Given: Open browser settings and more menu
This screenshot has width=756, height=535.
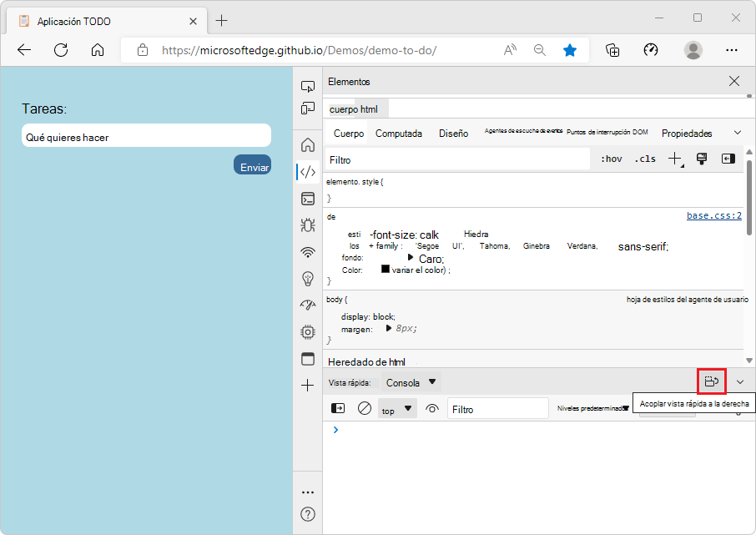Looking at the screenshot, I should point(732,50).
